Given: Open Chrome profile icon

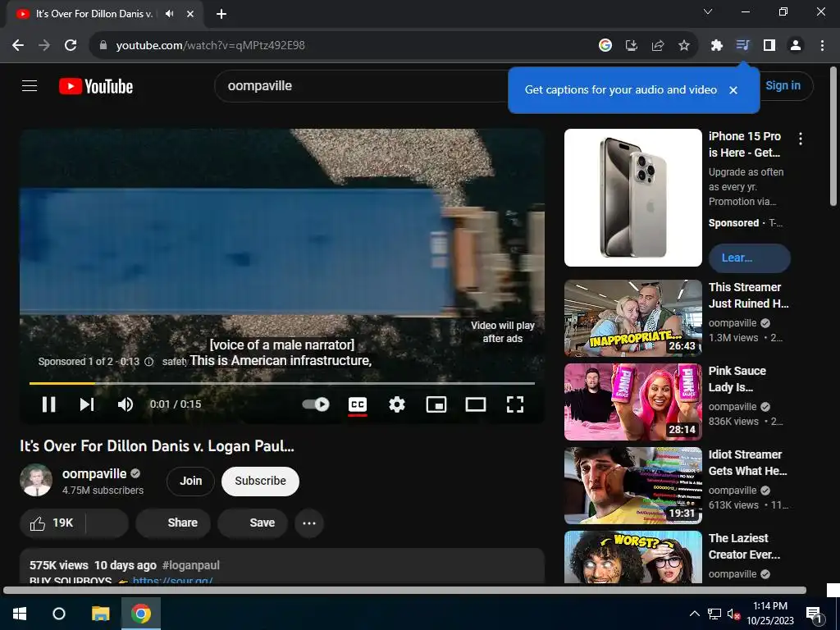Looking at the screenshot, I should (x=796, y=46).
